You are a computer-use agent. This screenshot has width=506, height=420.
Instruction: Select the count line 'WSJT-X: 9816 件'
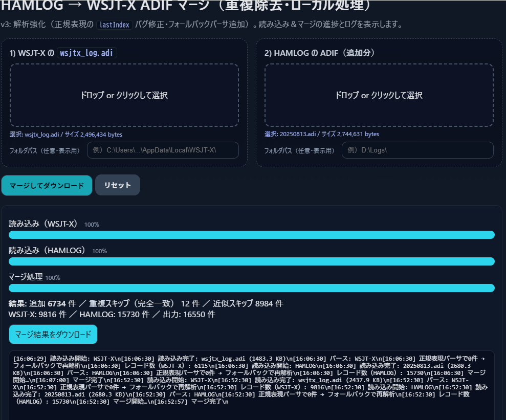pos(37,315)
